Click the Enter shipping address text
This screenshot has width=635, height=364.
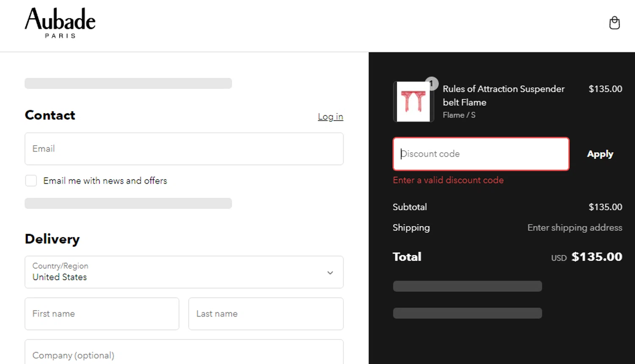(x=574, y=228)
